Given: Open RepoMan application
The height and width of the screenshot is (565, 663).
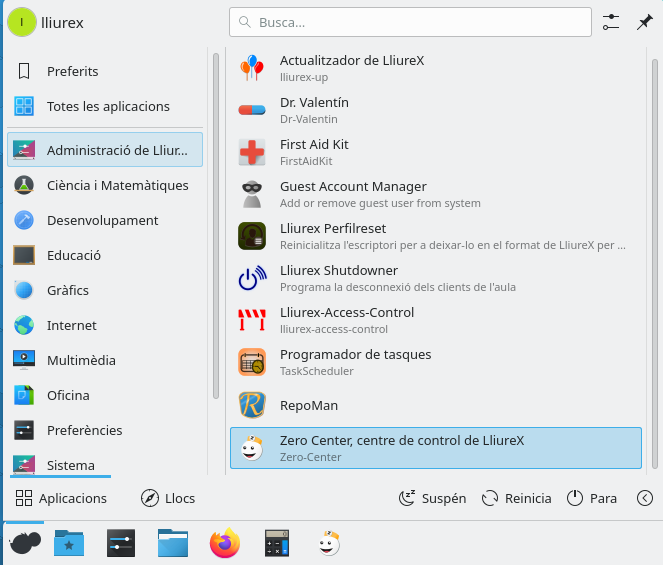Looking at the screenshot, I should coord(308,405).
